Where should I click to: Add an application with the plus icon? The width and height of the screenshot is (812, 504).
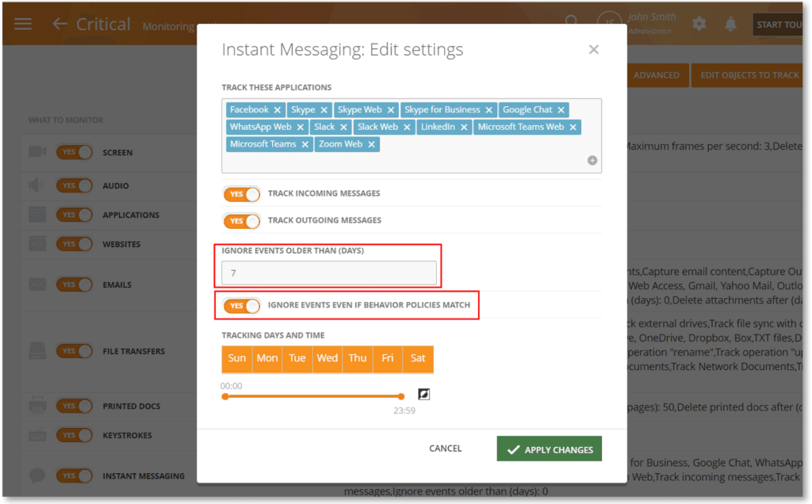[x=592, y=160]
